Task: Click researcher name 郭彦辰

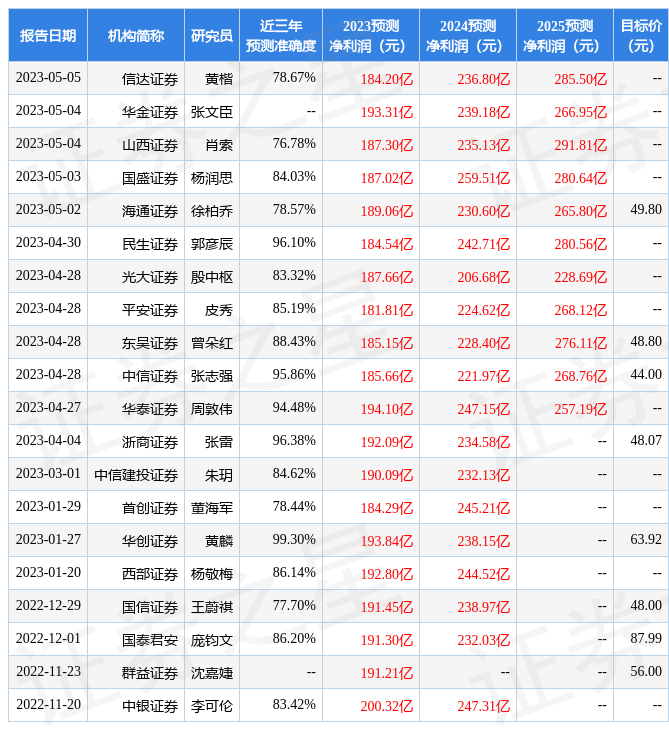Action: pos(212,244)
